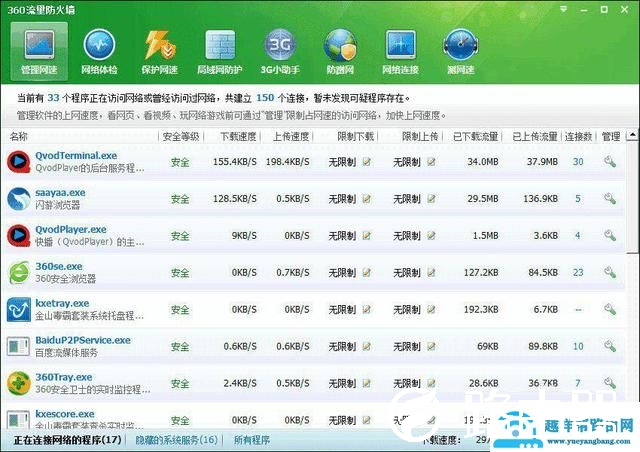This screenshot has width=640, height=452.
Task: Open manage wrench for saayaa.exe
Action: [610, 199]
